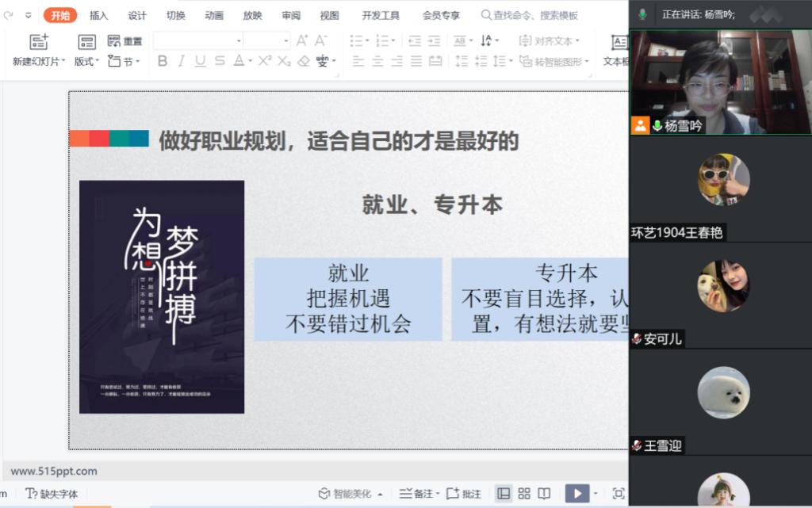Click the clear formatting eraser icon
The width and height of the screenshot is (812, 508).
pyautogui.click(x=303, y=61)
